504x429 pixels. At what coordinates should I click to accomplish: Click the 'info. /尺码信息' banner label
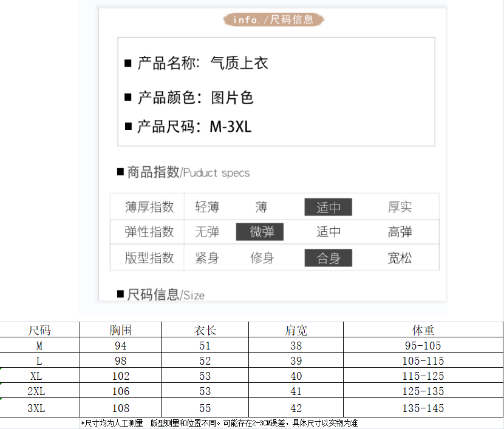(273, 19)
